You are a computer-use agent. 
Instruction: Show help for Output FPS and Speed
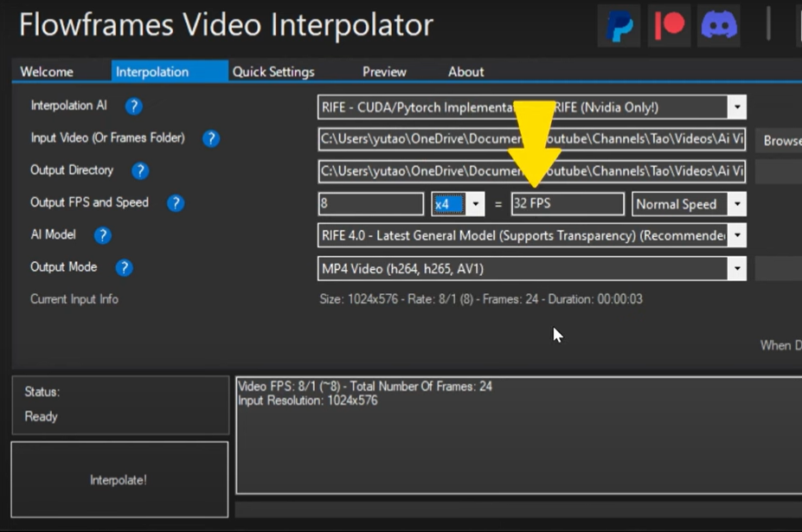176,203
